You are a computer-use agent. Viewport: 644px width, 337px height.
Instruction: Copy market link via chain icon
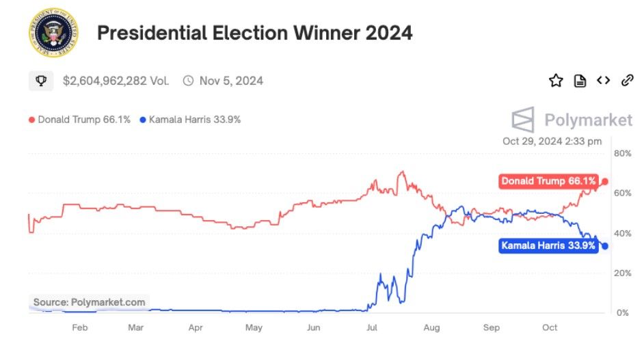(627, 80)
